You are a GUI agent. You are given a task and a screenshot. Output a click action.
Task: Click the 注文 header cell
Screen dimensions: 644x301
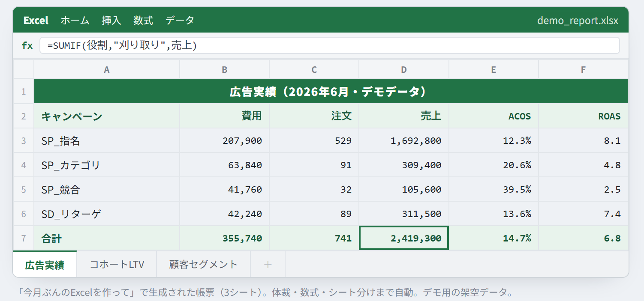314,116
